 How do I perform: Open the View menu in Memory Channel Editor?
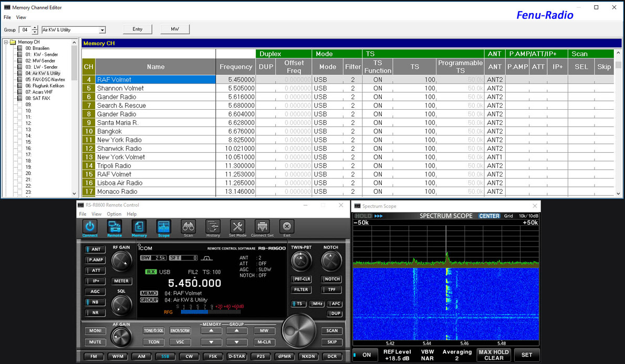pos(21,17)
